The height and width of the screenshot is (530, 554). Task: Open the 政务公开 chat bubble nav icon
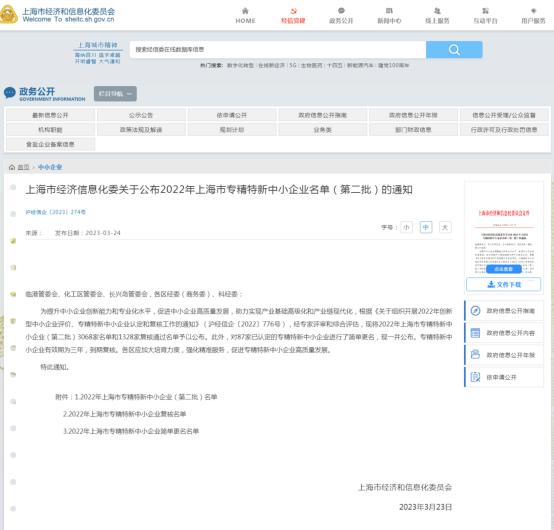tap(341, 11)
